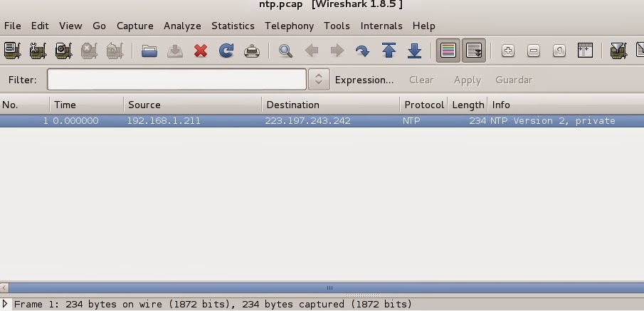Toggle auto scroll in live capture

click(x=473, y=51)
